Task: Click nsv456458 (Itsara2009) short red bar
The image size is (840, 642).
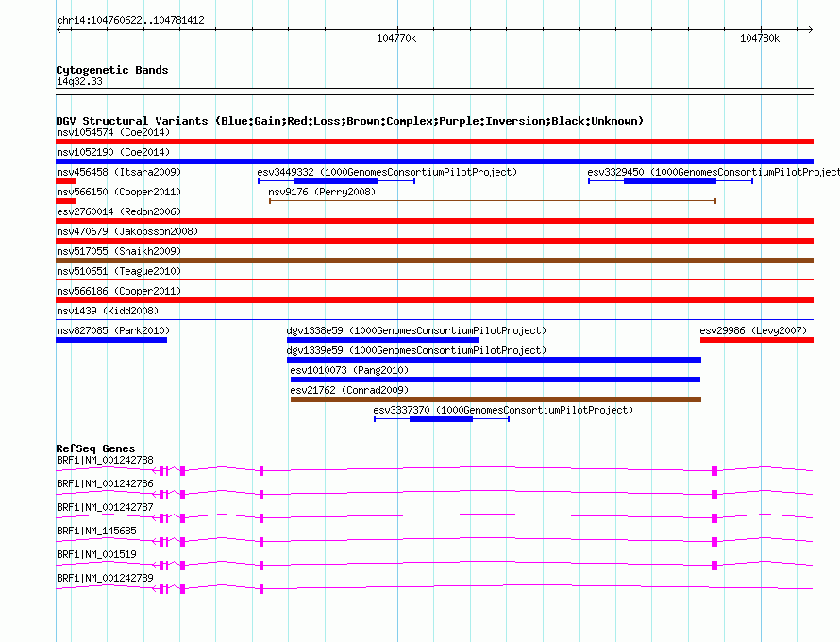Action: [x=66, y=181]
